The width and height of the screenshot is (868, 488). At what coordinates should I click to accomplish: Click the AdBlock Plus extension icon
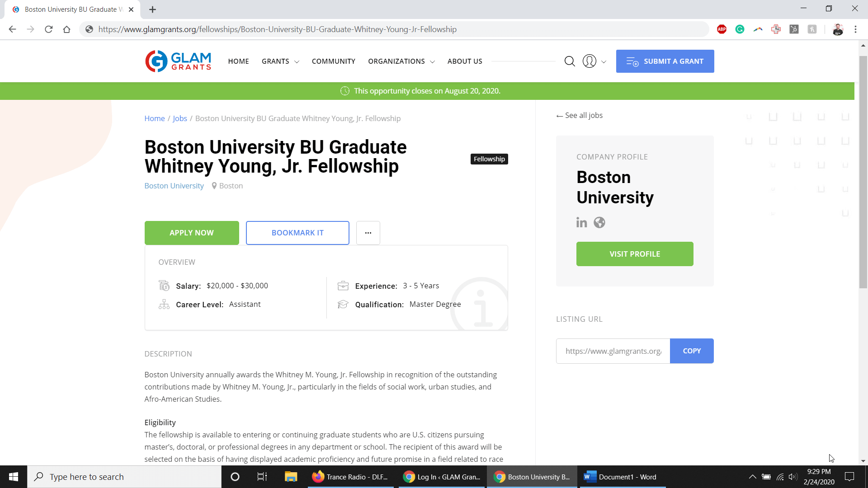[722, 29]
